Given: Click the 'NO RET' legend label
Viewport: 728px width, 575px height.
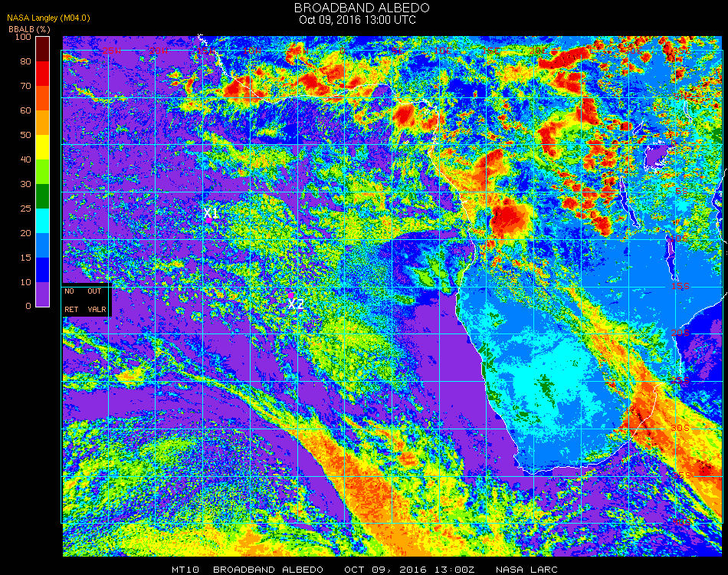Looking at the screenshot, I should point(71,300).
